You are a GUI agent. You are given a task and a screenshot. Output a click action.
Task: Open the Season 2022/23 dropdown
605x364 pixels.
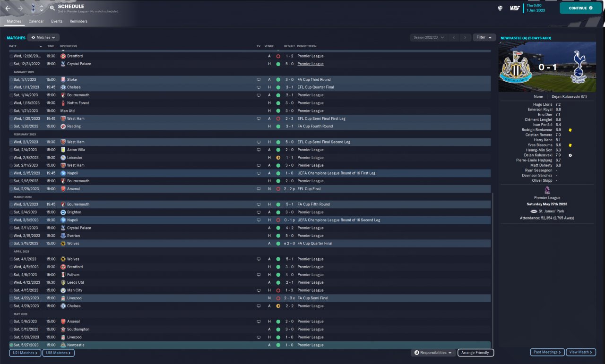click(429, 37)
